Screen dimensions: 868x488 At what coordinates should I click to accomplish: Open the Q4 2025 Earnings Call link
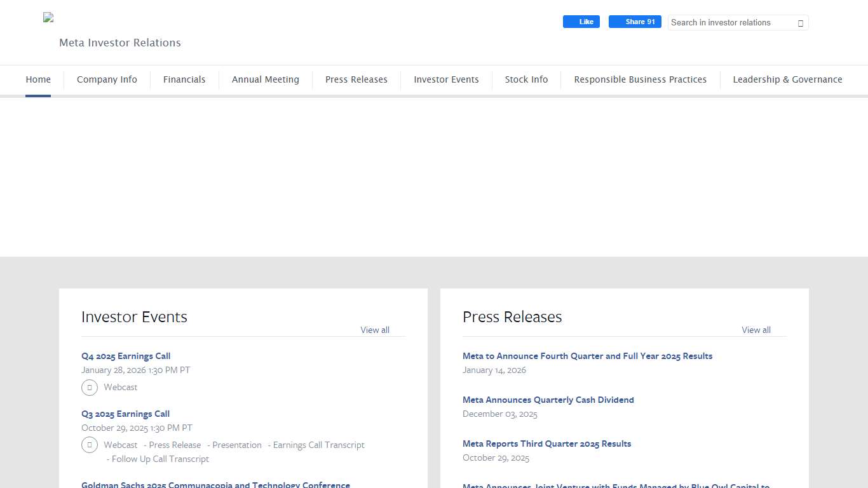click(126, 356)
